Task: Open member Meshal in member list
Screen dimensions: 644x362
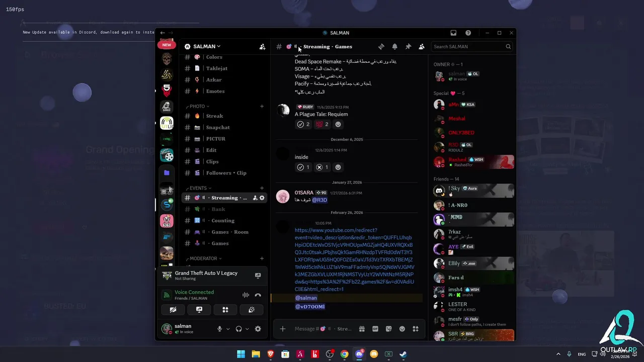Action: click(x=457, y=119)
